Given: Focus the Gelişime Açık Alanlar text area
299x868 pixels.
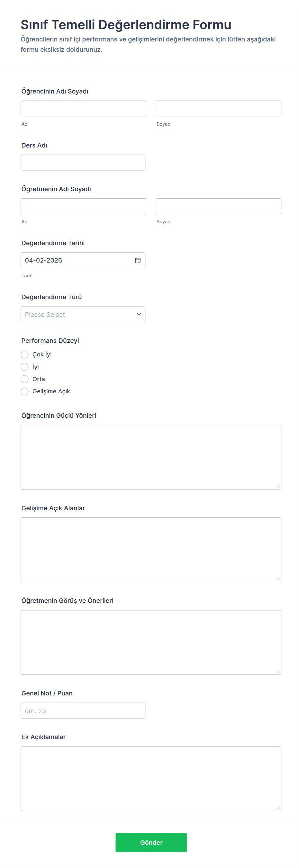Looking at the screenshot, I should pyautogui.click(x=151, y=550).
